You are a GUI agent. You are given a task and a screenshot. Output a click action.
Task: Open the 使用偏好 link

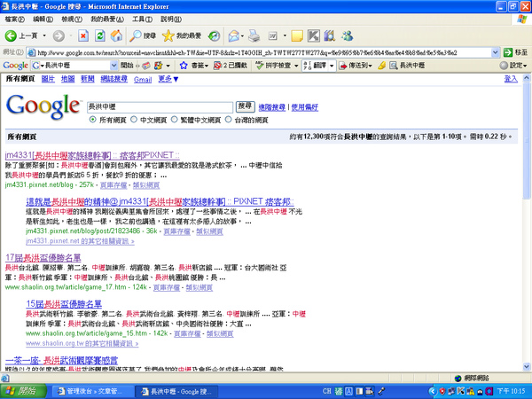pos(305,107)
